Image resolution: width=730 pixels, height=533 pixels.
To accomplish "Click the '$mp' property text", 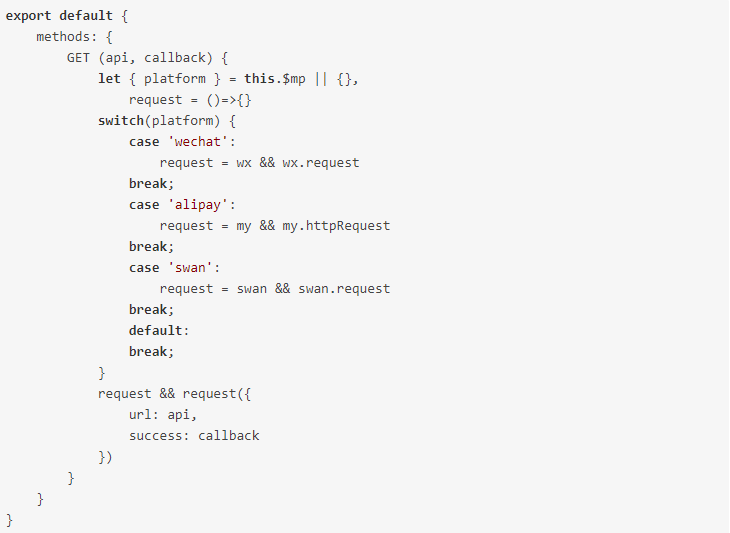I will coord(294,79).
